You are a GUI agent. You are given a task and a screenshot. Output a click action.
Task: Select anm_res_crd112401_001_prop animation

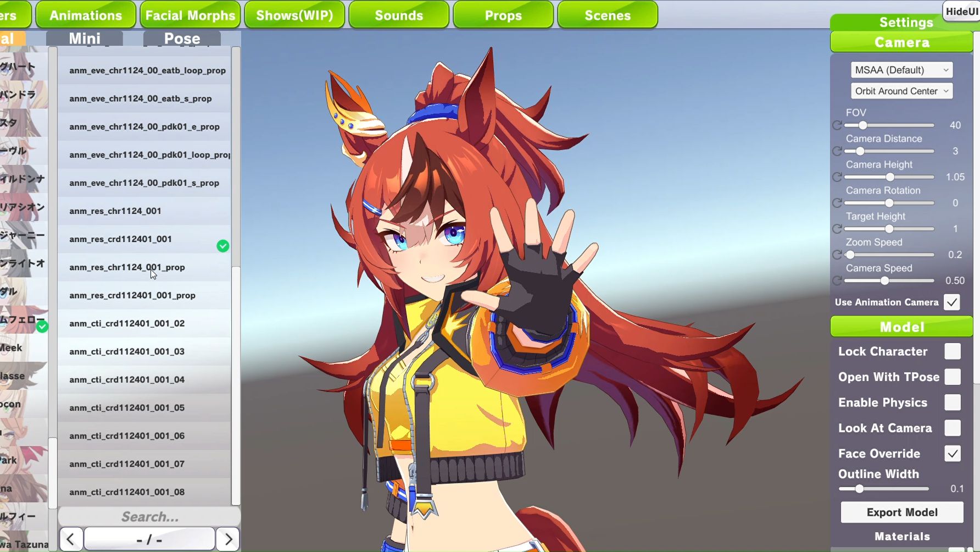point(144,295)
